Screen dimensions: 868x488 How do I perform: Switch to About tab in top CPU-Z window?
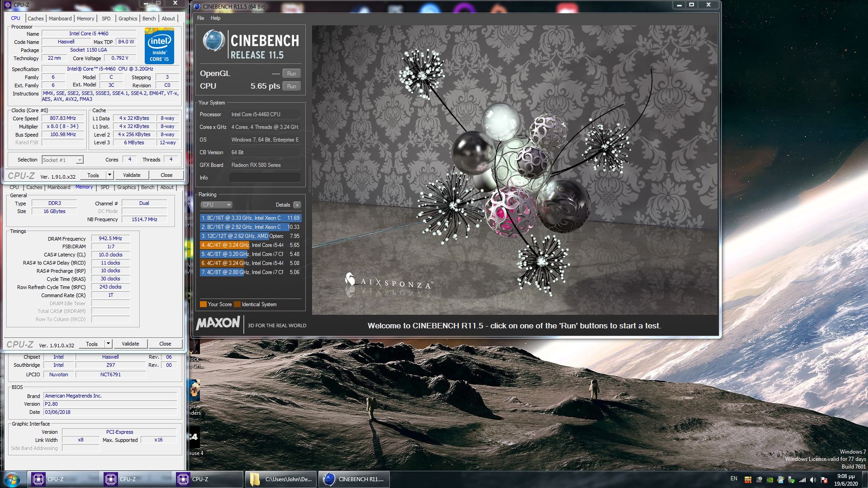[x=168, y=19]
